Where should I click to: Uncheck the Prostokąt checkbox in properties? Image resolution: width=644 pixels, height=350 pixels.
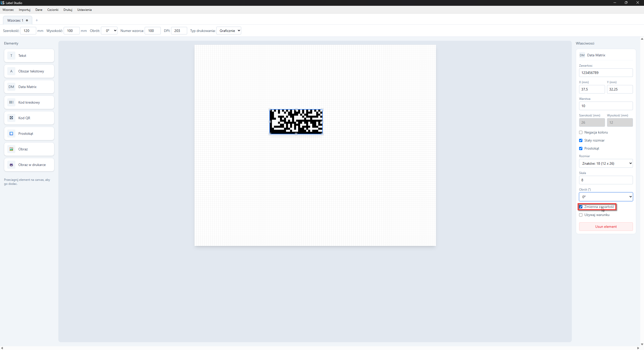pyautogui.click(x=581, y=148)
